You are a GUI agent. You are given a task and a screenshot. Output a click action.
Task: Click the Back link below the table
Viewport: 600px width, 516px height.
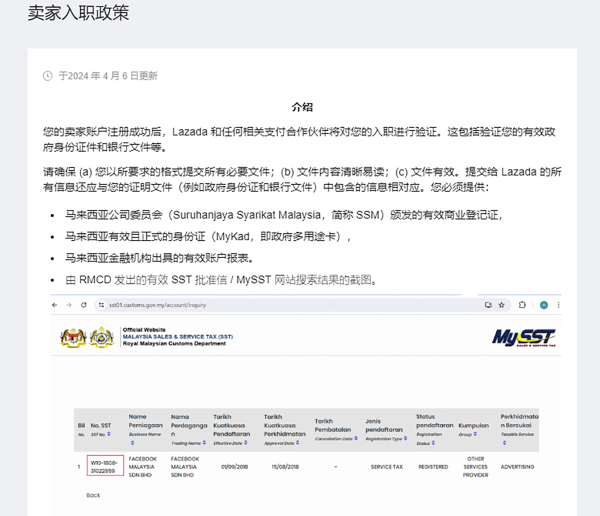(x=93, y=495)
